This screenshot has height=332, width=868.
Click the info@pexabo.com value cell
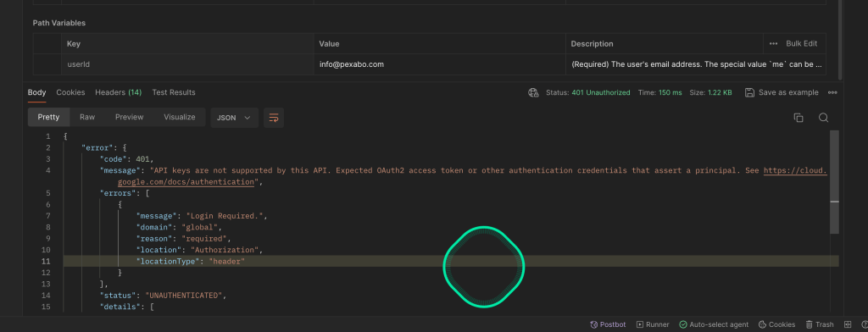440,64
